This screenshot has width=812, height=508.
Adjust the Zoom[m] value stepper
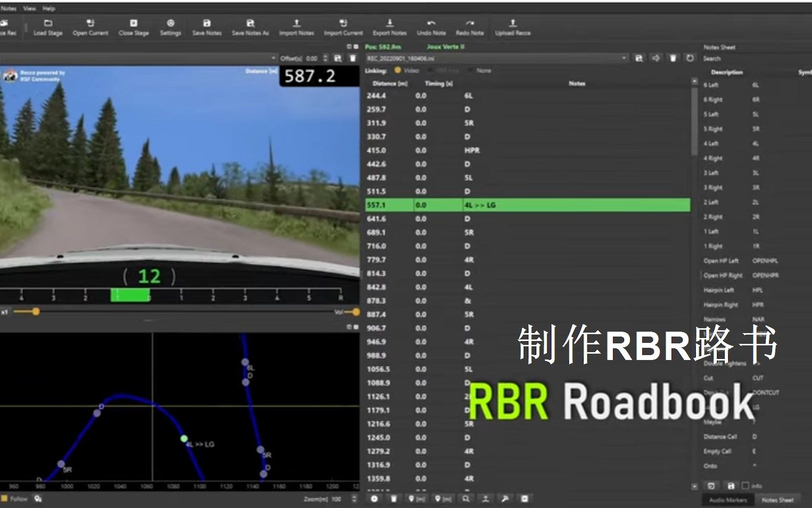coord(354,499)
